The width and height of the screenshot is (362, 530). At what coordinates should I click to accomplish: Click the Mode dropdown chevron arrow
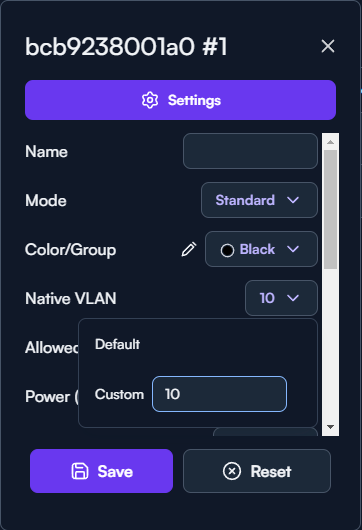click(x=293, y=200)
